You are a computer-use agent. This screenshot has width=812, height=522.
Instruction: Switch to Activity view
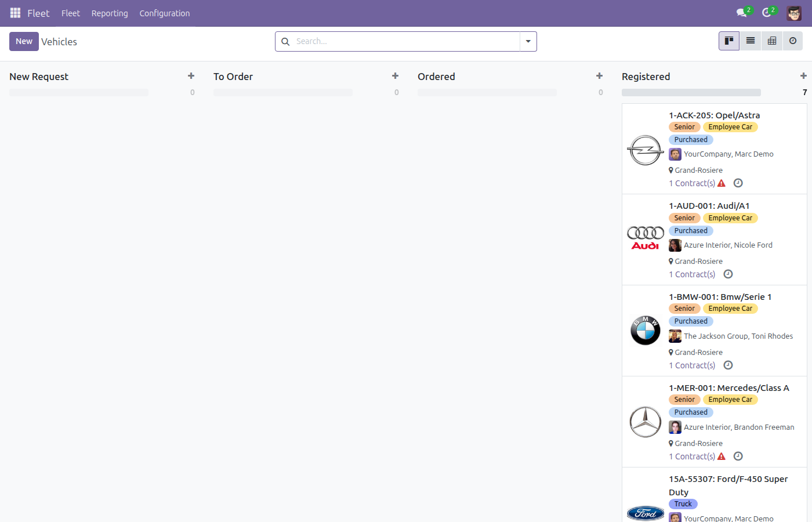793,41
